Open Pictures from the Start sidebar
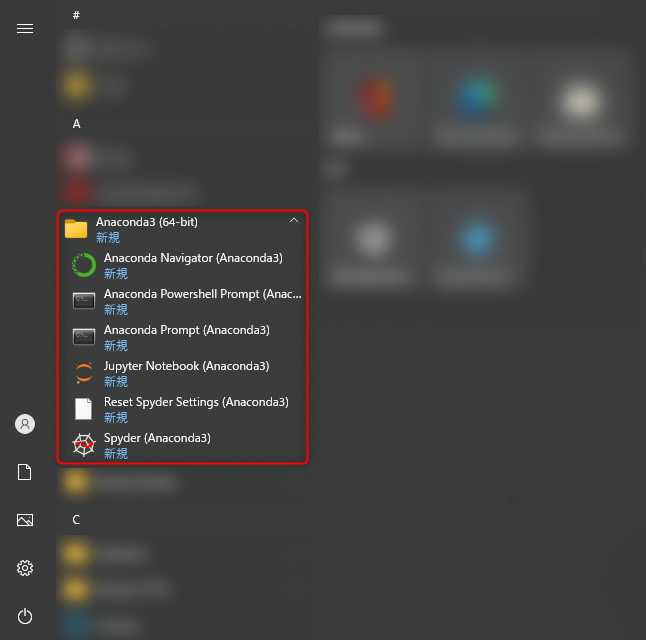Screen dimensions: 646x640 point(25,520)
